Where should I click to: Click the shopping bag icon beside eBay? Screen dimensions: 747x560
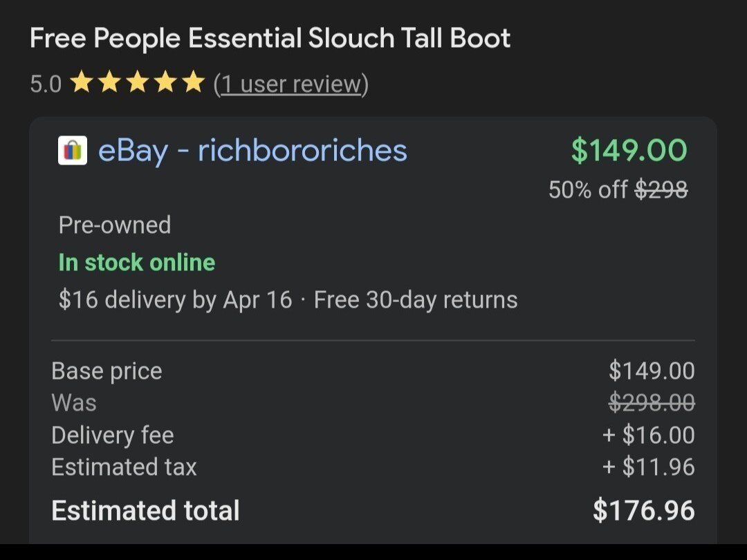(x=73, y=151)
